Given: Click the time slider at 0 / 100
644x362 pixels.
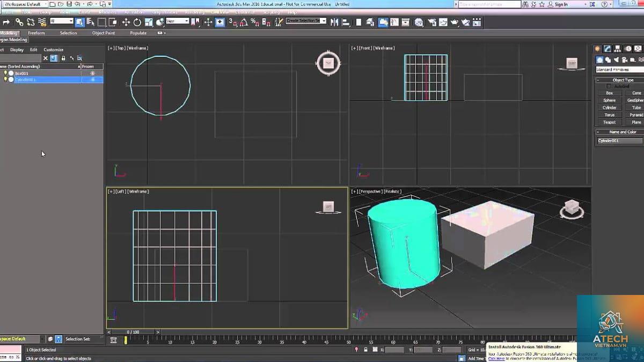Looking at the screenshot, I should 133,332.
